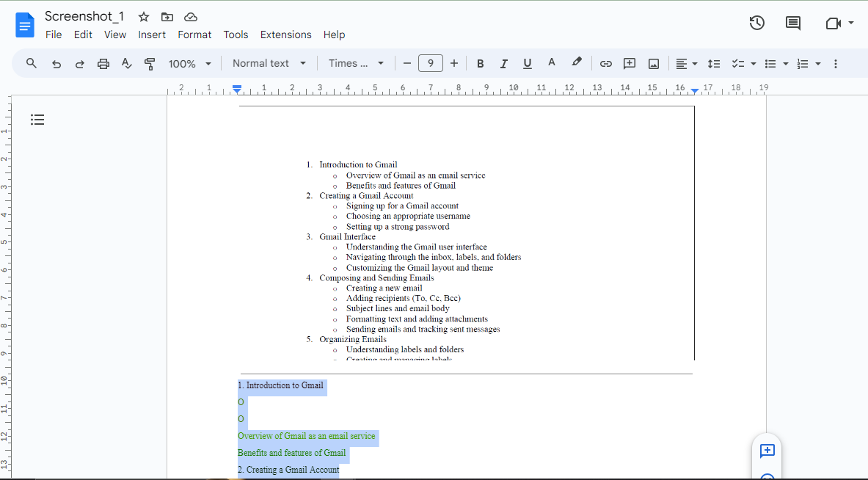Screen dimensions: 868x480
Task: Click the right indent marker on ruler
Action: 694,90
